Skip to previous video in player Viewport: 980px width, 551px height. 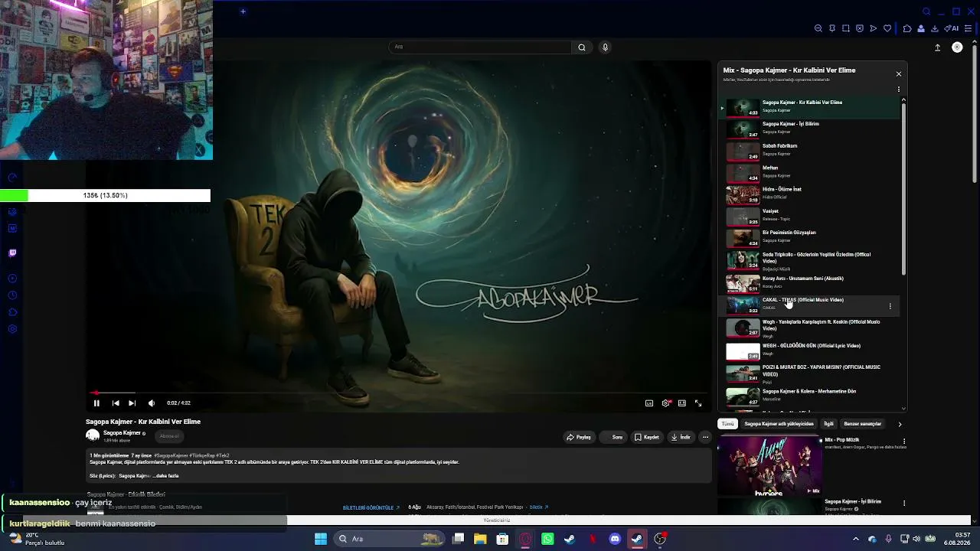[x=116, y=403]
